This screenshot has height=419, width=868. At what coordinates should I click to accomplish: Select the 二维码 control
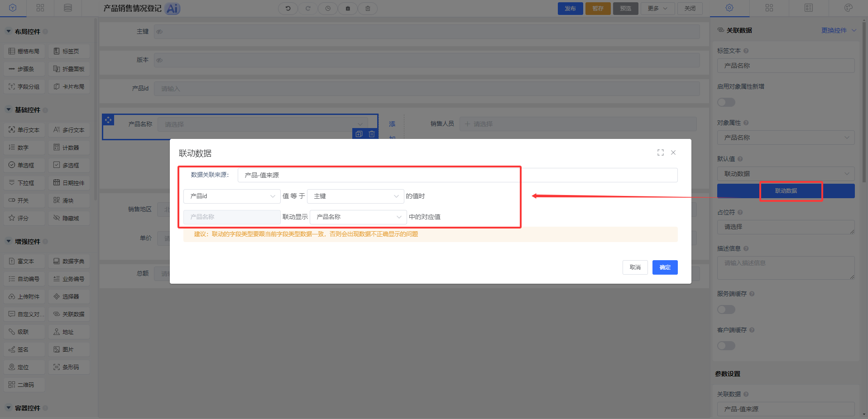pos(24,385)
